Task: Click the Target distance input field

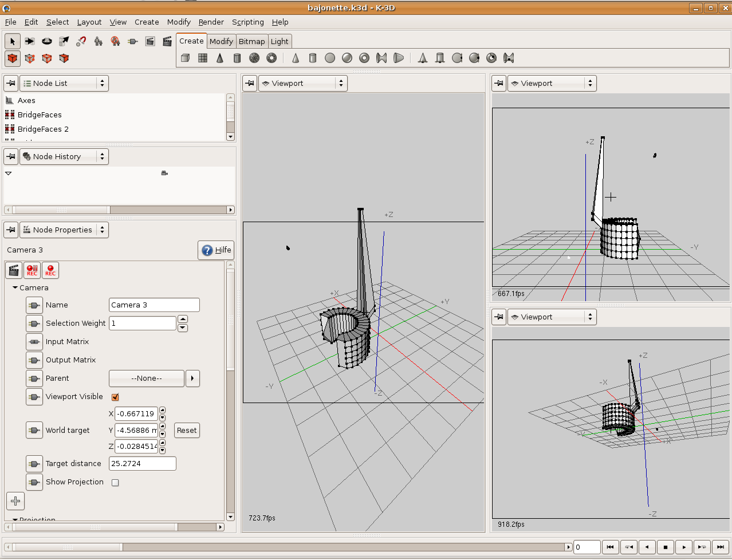Action: [x=143, y=464]
